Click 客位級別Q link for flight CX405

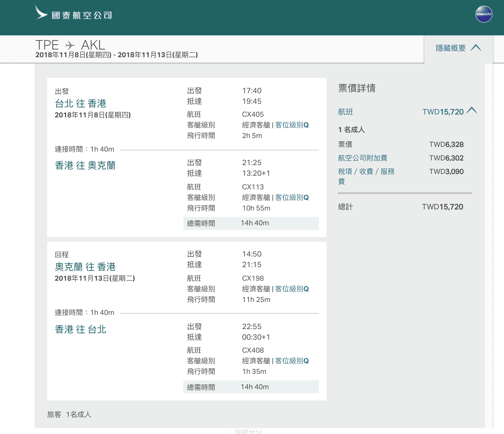pyautogui.click(x=292, y=125)
